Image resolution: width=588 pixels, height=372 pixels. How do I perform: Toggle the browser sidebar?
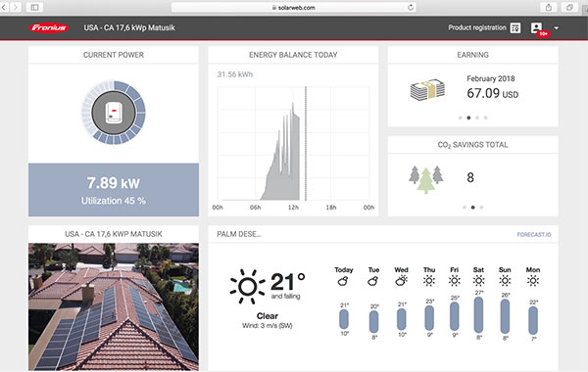(x=34, y=7)
